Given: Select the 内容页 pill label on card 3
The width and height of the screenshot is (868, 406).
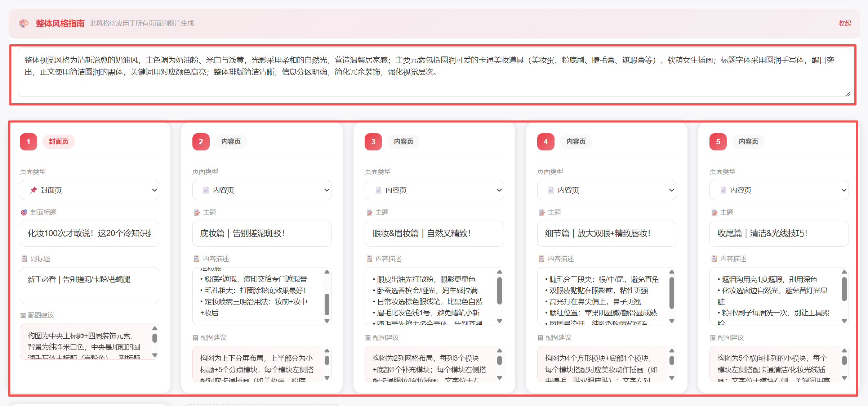Looking at the screenshot, I should click(403, 141).
